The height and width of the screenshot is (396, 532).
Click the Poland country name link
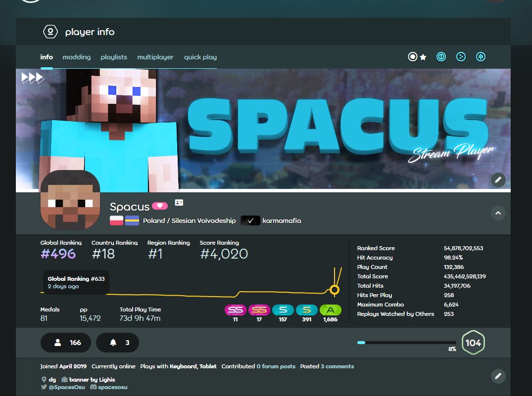pos(154,220)
